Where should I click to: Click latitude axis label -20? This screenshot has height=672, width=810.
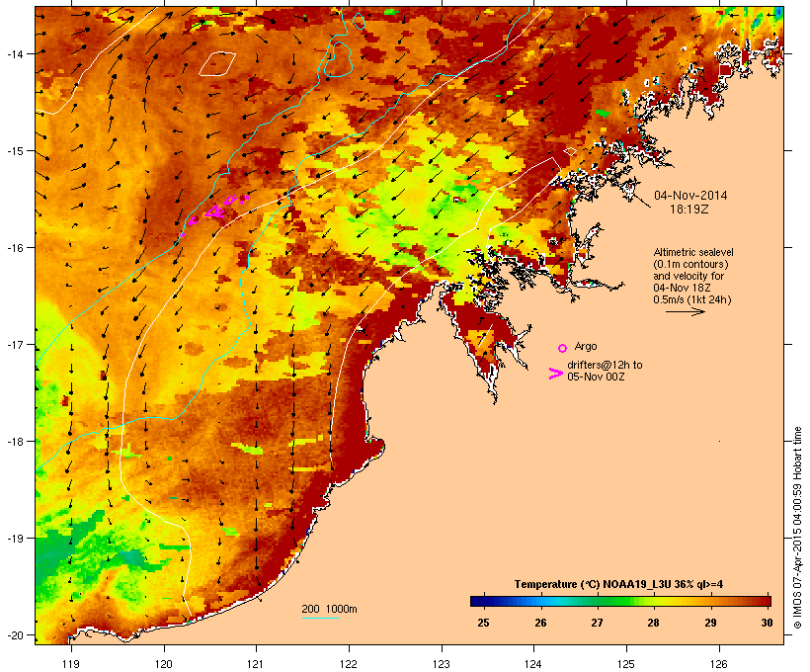14,634
